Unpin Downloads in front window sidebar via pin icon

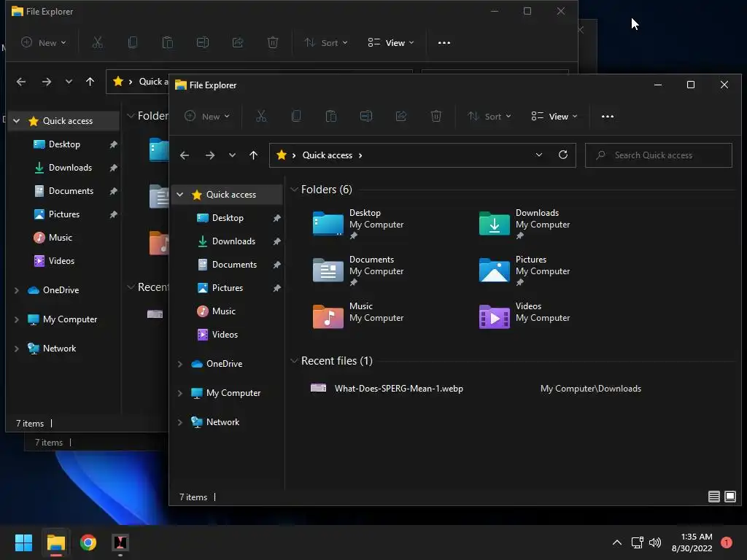(x=276, y=241)
